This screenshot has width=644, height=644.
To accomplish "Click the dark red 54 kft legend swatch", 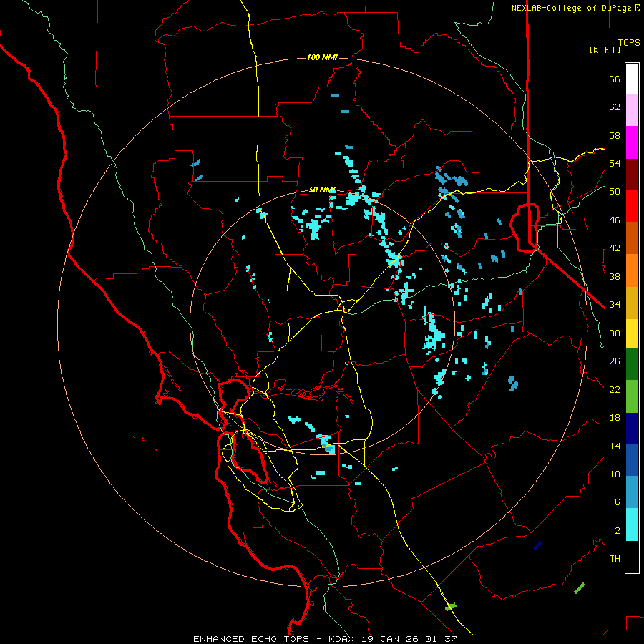I will pyautogui.click(x=632, y=175).
